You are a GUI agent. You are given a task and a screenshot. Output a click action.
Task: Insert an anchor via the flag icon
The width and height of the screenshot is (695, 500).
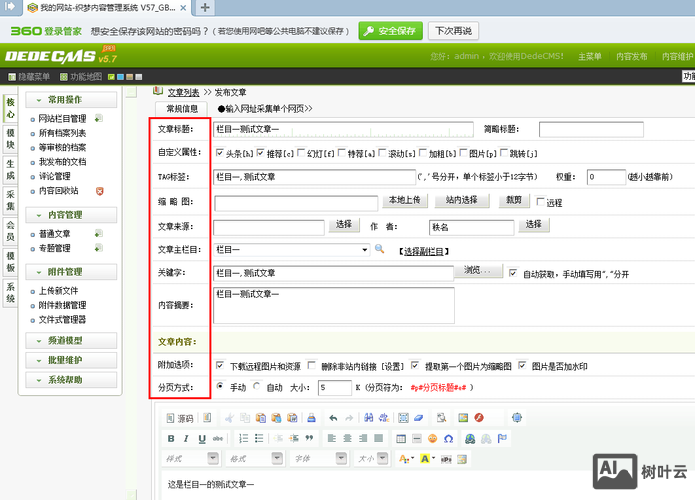[502, 438]
